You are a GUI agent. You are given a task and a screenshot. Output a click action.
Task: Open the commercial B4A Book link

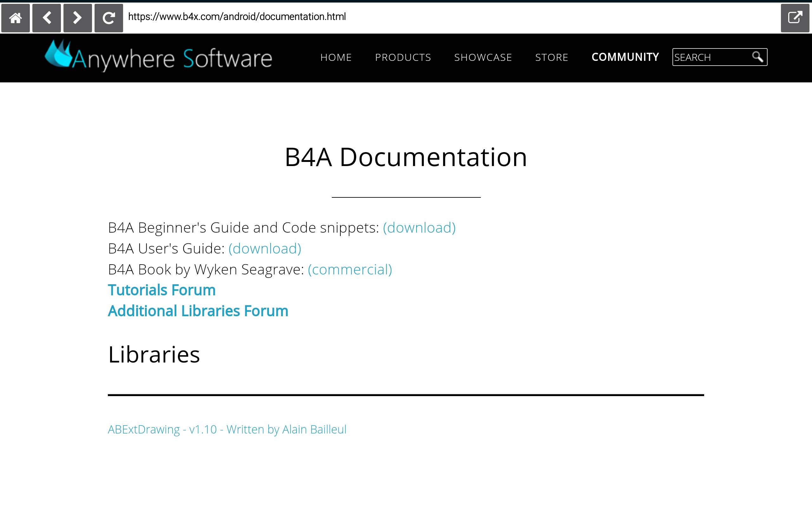(x=350, y=270)
